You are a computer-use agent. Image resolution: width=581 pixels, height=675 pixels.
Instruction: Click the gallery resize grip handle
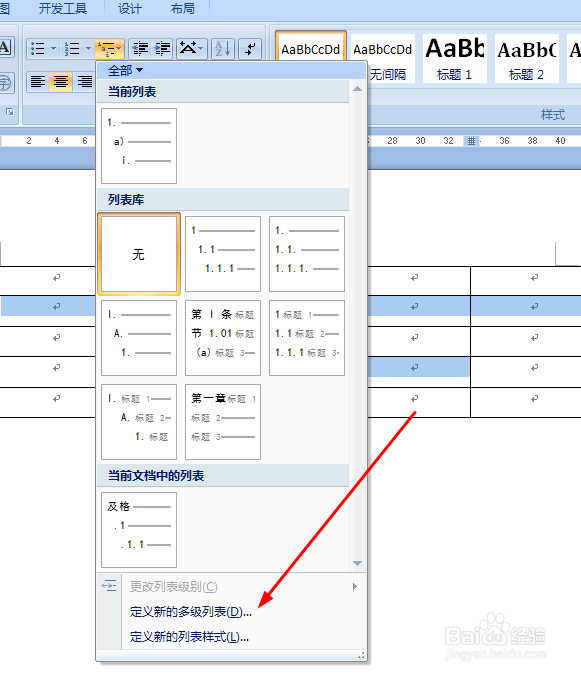361,656
